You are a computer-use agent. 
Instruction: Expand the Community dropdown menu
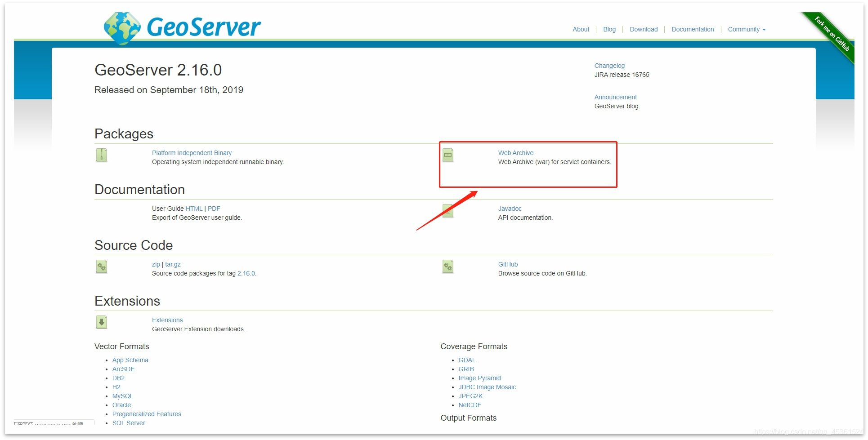coord(747,29)
